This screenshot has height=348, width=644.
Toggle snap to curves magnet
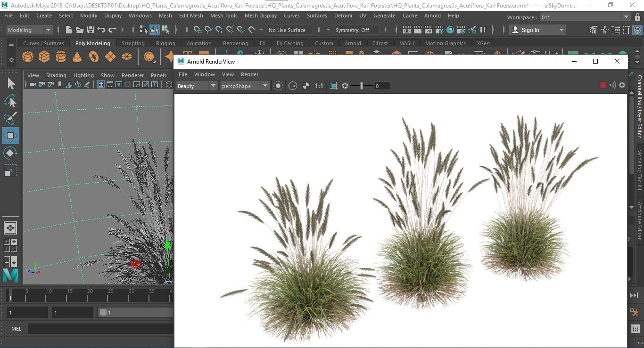coord(208,30)
